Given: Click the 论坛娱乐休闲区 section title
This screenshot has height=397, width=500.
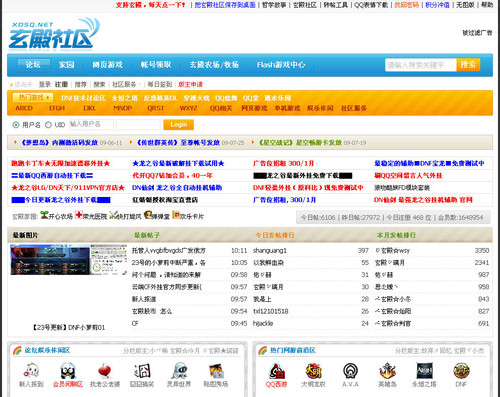Looking at the screenshot, I should 47,350.
